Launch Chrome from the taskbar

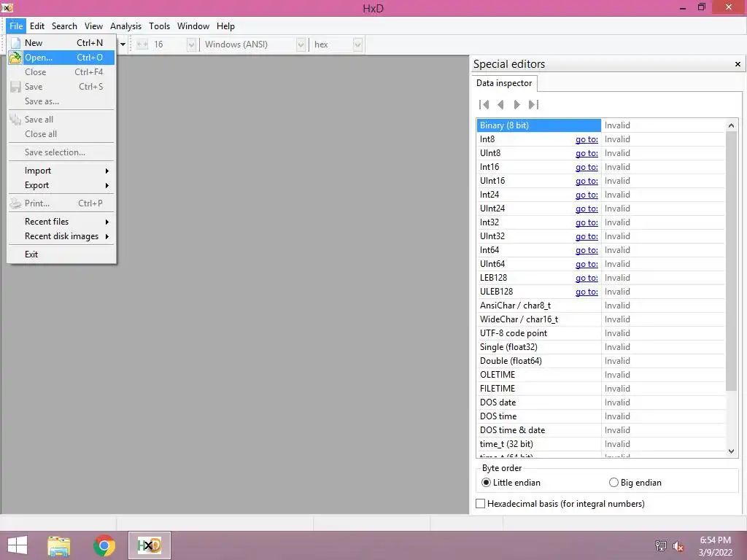(x=104, y=545)
